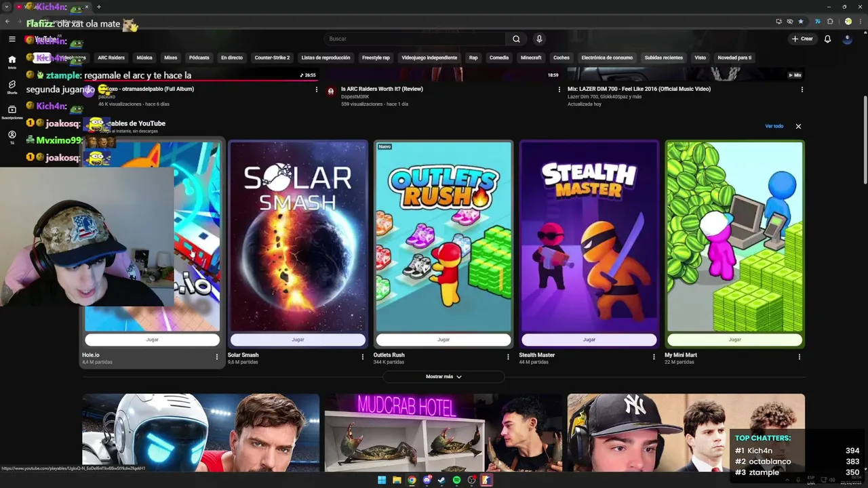Open the Is ARC Raiders Worth It? title
This screenshot has height=488, width=868.
382,89
